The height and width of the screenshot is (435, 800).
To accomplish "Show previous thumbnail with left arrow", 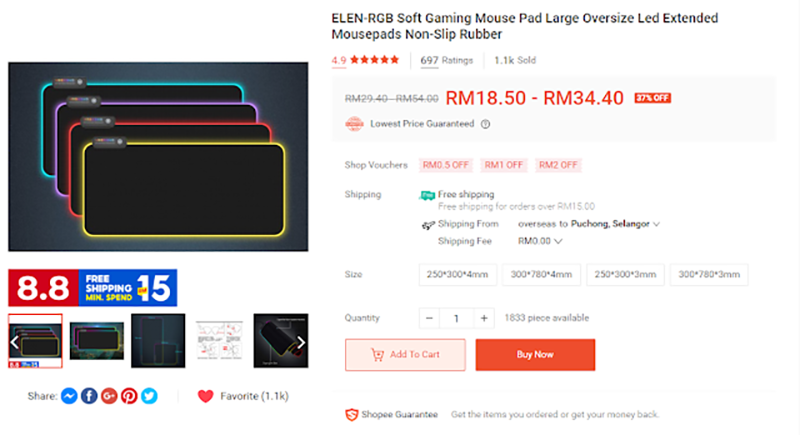I will coord(15,342).
